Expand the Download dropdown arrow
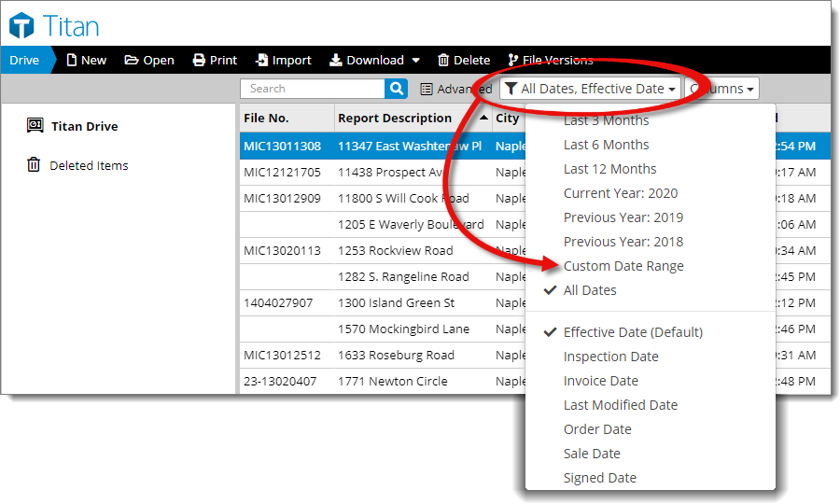Viewport: 840px width, 504px height. click(415, 61)
